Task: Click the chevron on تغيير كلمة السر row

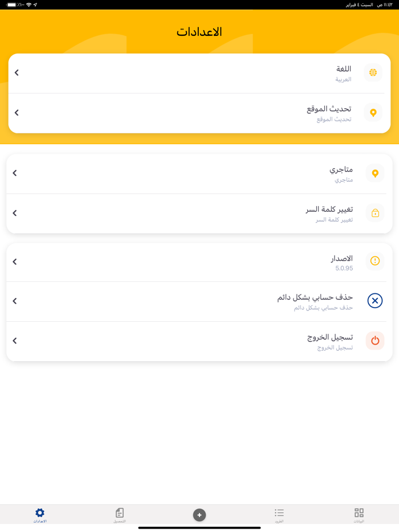Action: [x=15, y=213]
